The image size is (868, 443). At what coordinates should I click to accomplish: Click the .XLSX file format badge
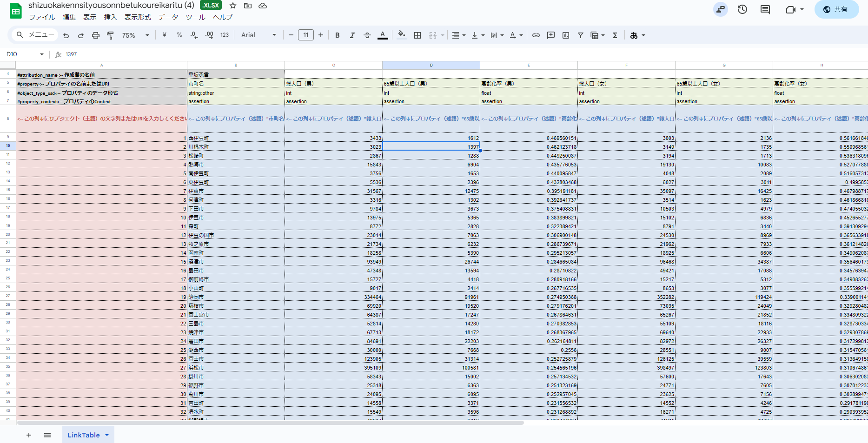[211, 5]
